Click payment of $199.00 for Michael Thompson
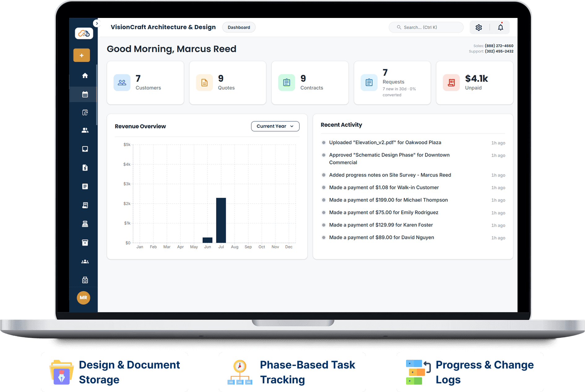 388,200
